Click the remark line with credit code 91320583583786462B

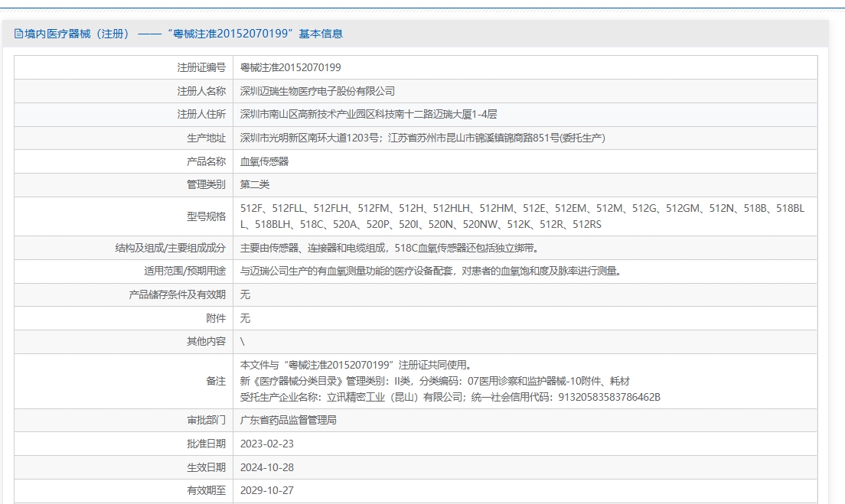[x=450, y=398]
